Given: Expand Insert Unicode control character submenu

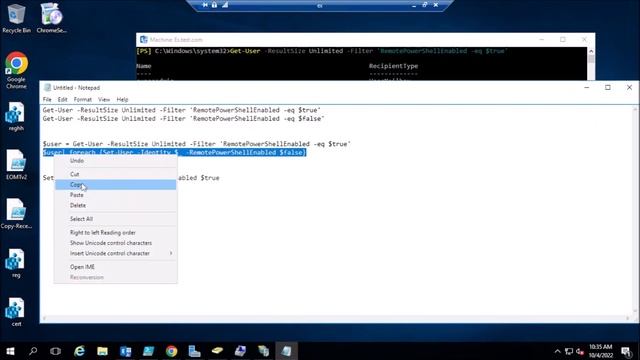Looking at the screenshot, I should [x=116, y=253].
